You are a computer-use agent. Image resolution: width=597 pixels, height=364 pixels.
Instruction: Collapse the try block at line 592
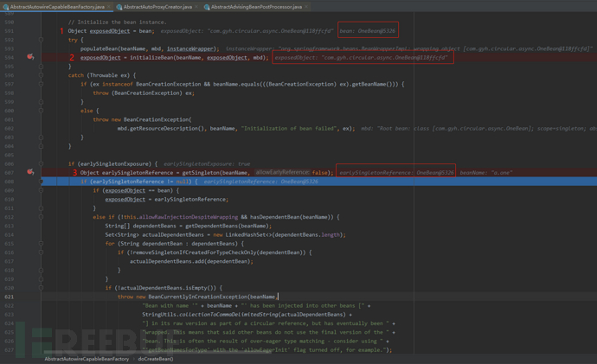click(x=41, y=40)
